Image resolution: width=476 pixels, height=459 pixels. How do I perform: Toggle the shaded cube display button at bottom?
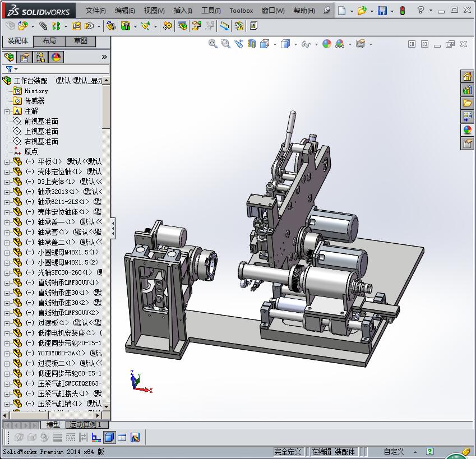pos(109,437)
